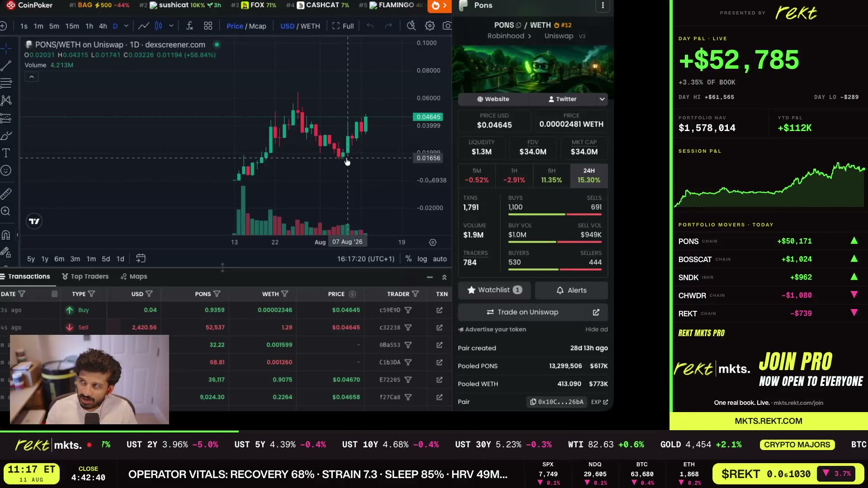The height and width of the screenshot is (488, 868).
Task: Select the text drawing tool
Action: [6, 153]
